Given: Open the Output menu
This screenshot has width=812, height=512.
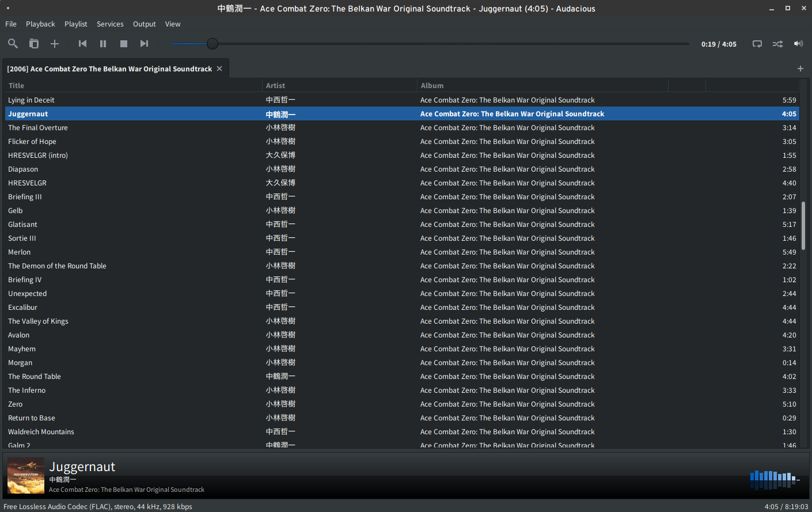Looking at the screenshot, I should click(x=144, y=24).
